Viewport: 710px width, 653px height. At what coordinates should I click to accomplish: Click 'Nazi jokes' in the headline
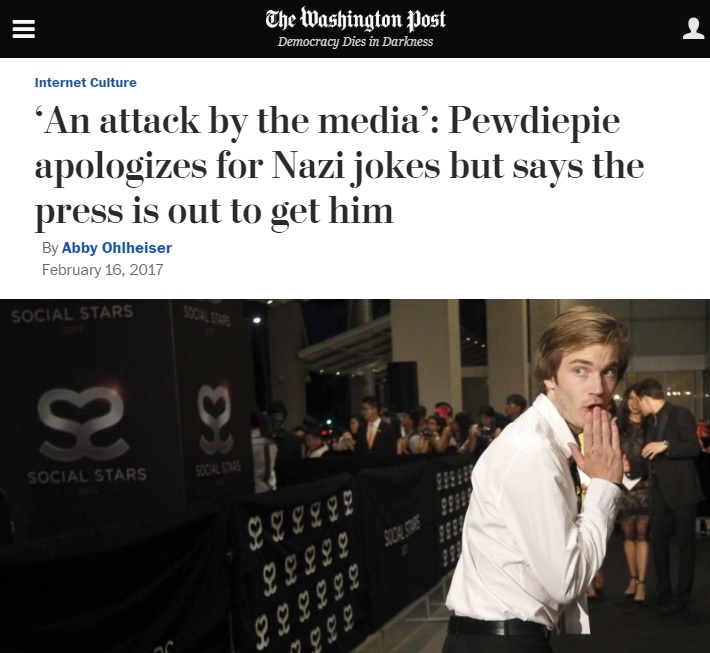[x=356, y=167]
